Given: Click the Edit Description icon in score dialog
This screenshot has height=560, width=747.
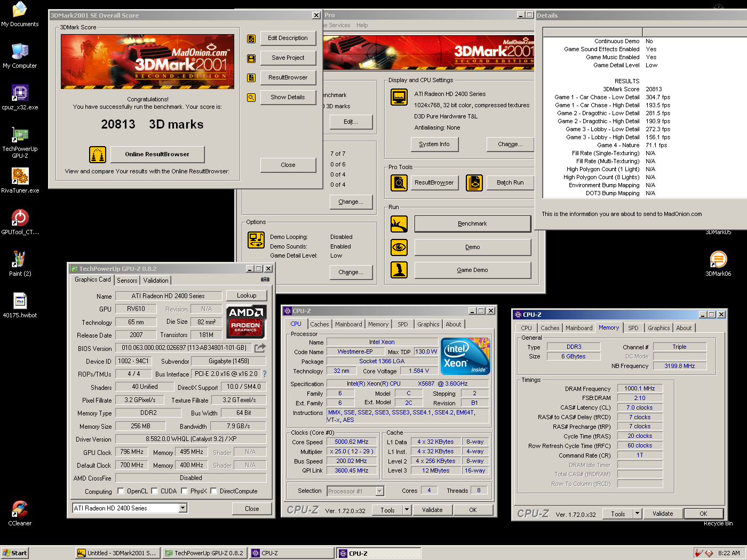Looking at the screenshot, I should pyautogui.click(x=251, y=38).
